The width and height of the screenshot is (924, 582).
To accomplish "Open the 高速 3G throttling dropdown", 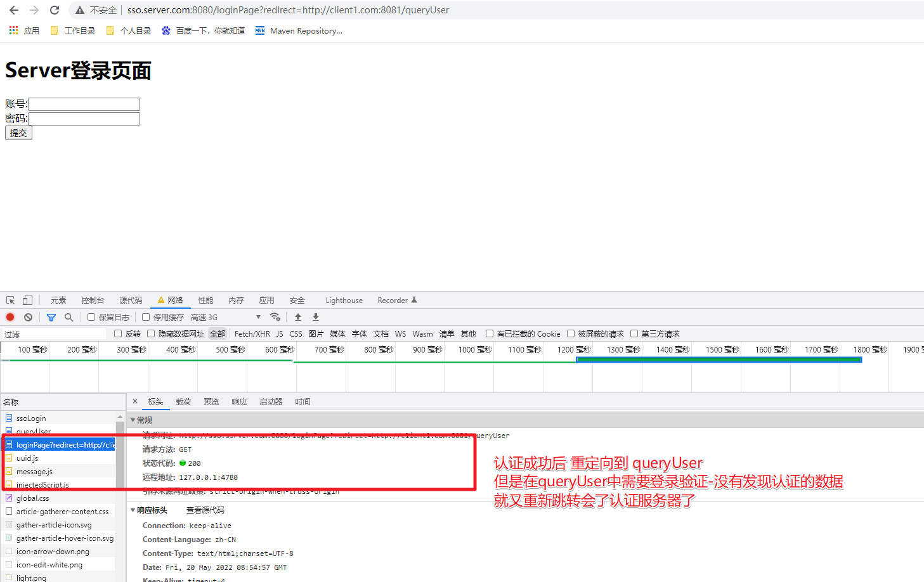I will (226, 317).
